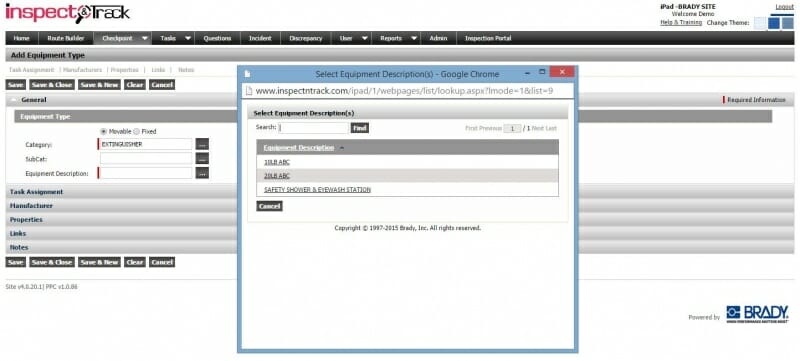Open the Tasks menu dropdown arrow
This screenshot has height=361, width=800.
click(188, 38)
